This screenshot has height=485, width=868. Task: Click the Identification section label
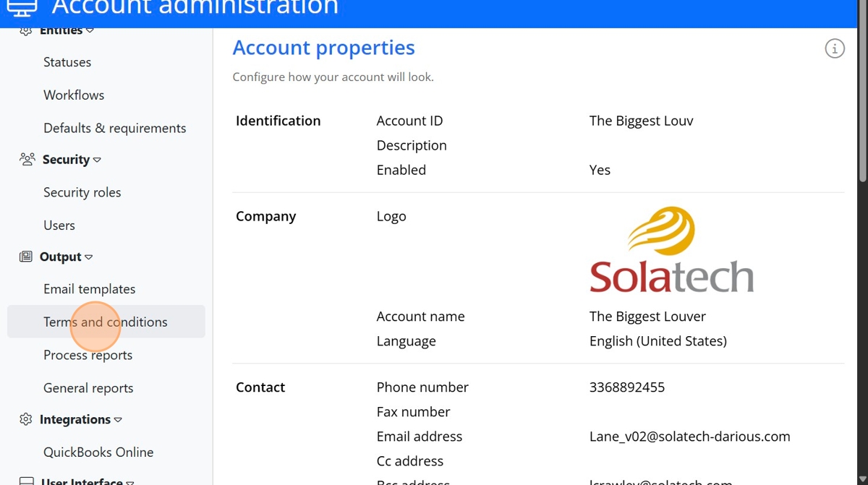278,121
